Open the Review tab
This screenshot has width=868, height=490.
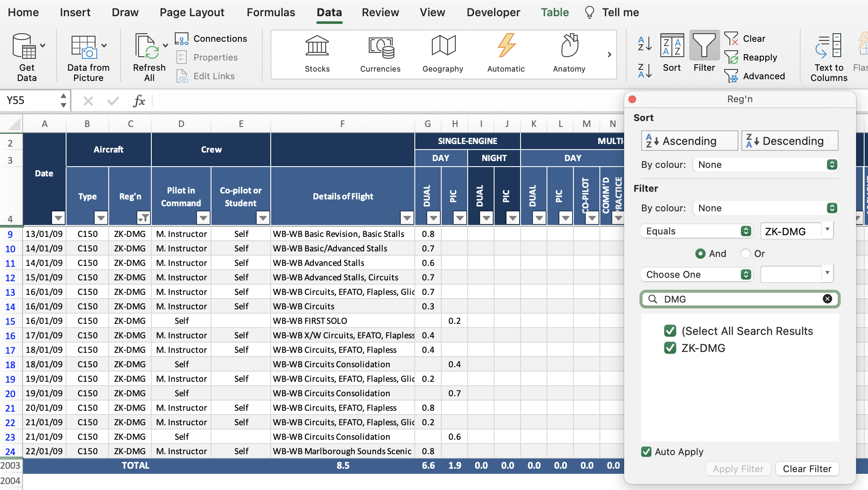380,12
